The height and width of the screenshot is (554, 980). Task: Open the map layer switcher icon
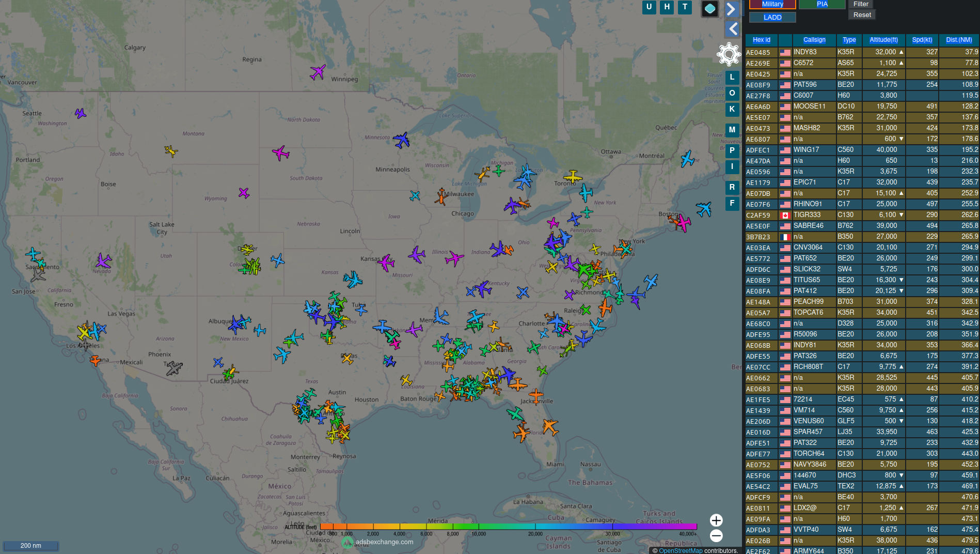[710, 8]
